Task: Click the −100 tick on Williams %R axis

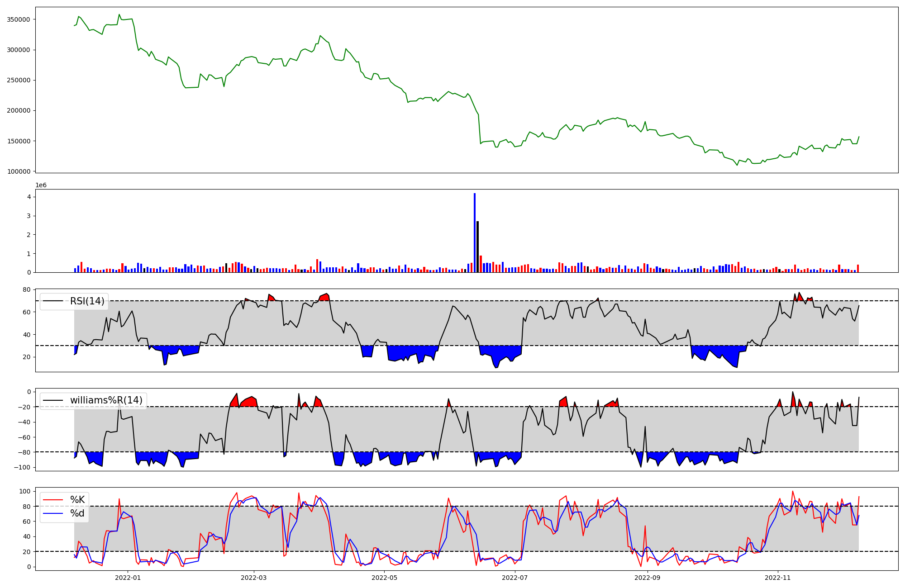Action: tap(22, 467)
